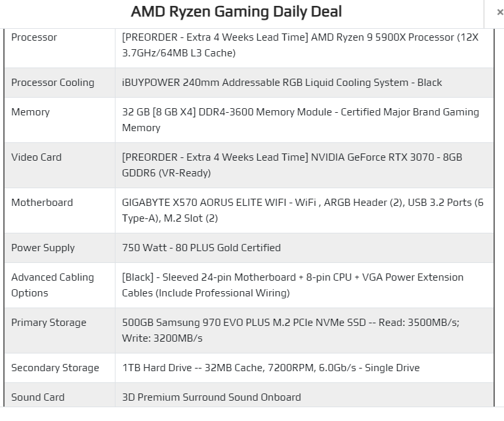504x421 pixels.
Task: Click the iBUYPOWER 240mm Liquid Cooling text
Action: click(x=282, y=83)
